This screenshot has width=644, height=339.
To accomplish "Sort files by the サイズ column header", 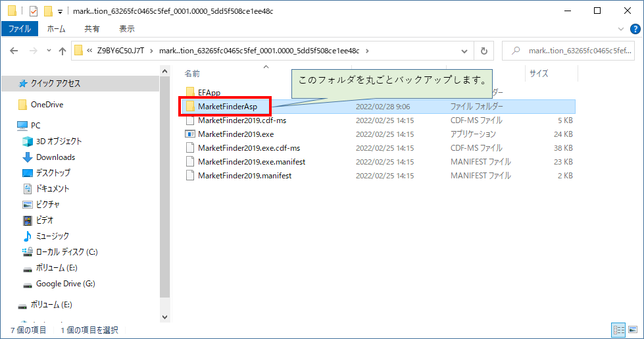I will 539,74.
